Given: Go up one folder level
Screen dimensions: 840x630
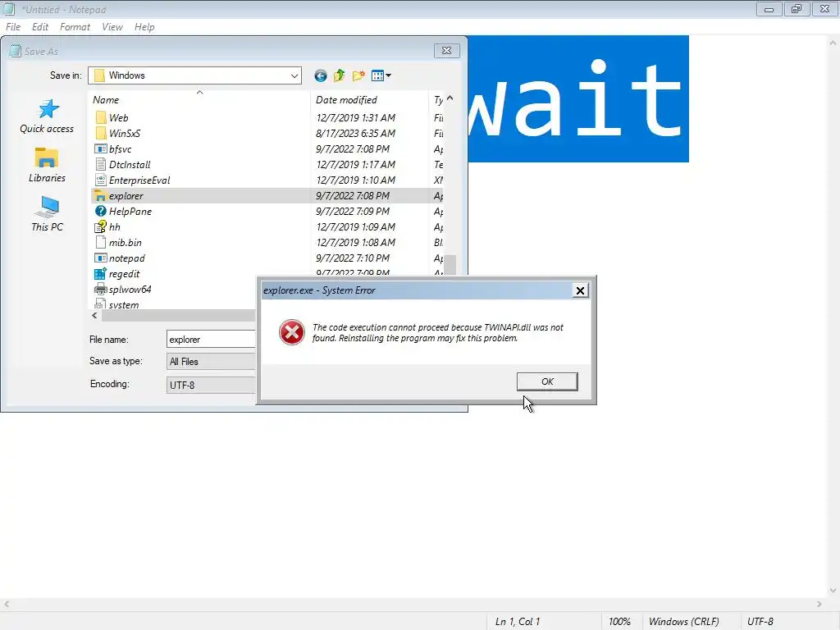Looking at the screenshot, I should [339, 75].
